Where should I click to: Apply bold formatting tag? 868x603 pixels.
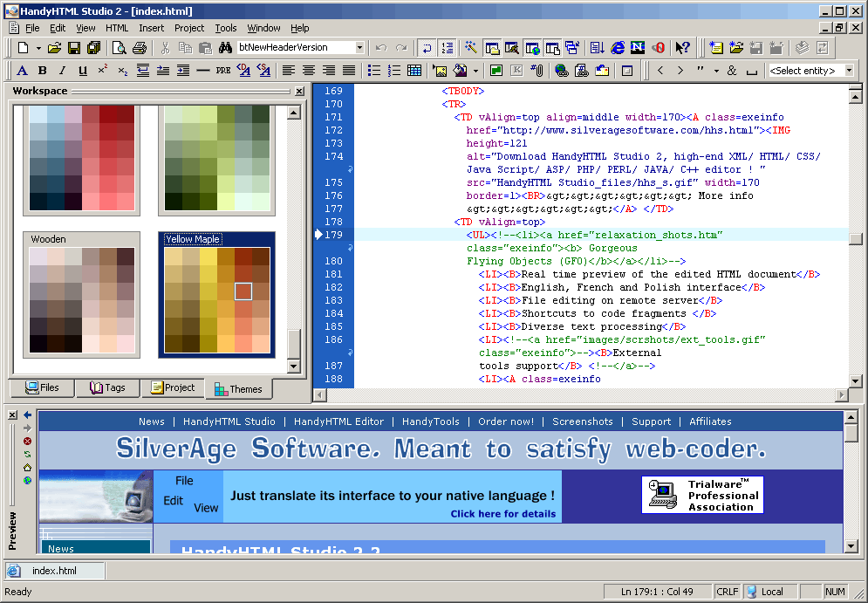point(42,71)
